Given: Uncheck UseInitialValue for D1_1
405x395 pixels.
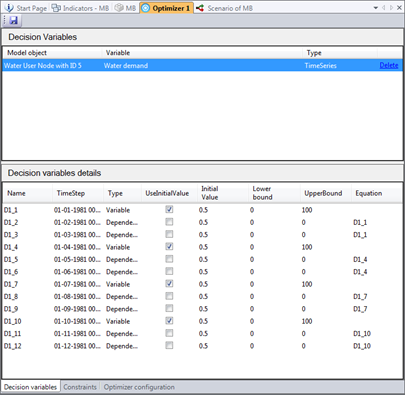Looking at the screenshot, I should click(x=169, y=209).
